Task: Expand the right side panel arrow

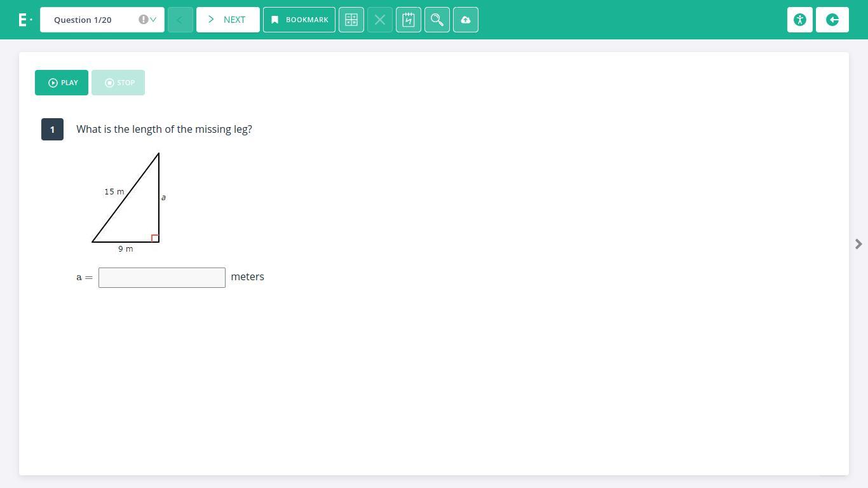Action: pos(858,244)
